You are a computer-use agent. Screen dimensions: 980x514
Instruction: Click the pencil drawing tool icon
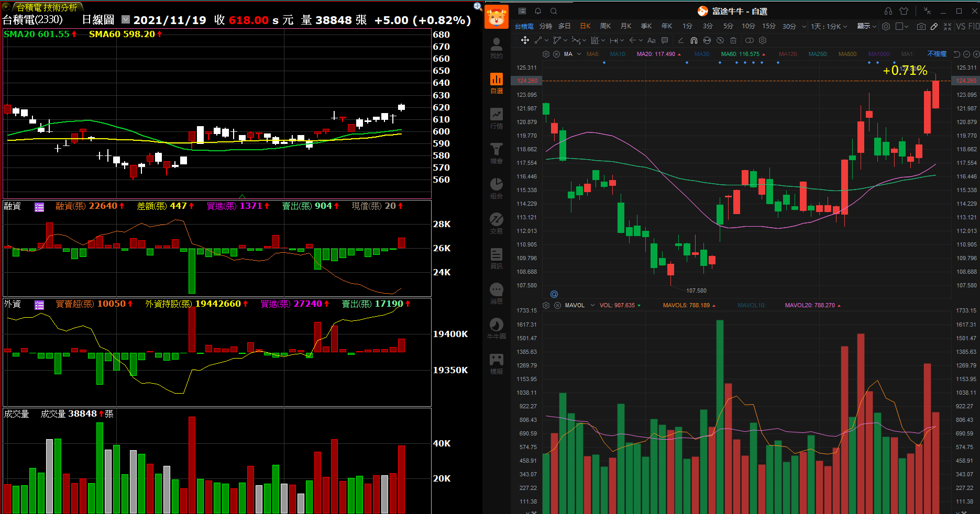tap(934, 27)
